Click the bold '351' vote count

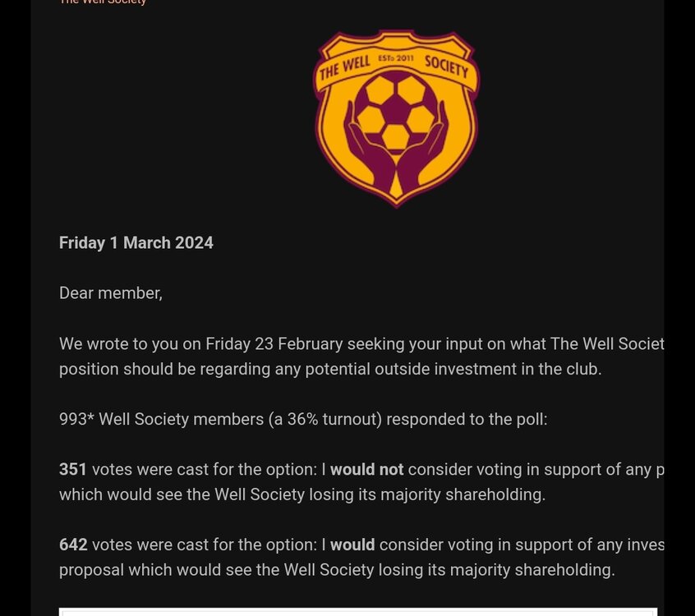tap(72, 469)
